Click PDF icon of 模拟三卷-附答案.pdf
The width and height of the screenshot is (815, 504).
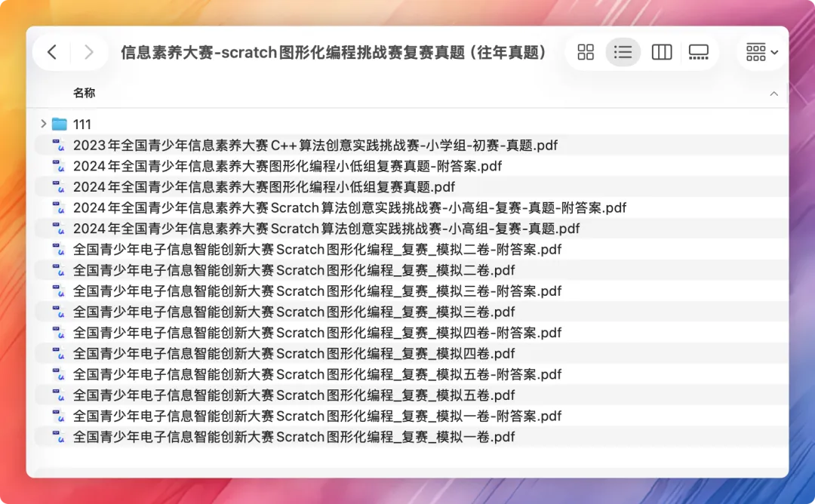(x=59, y=290)
